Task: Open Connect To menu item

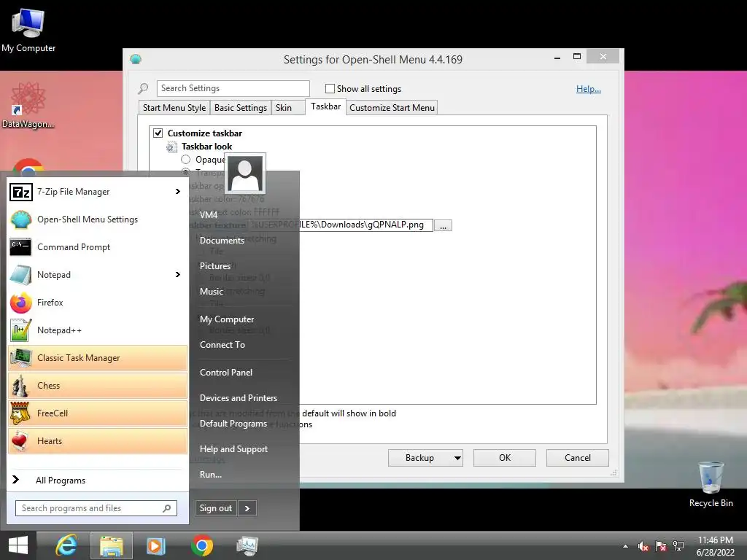Action: click(x=222, y=345)
